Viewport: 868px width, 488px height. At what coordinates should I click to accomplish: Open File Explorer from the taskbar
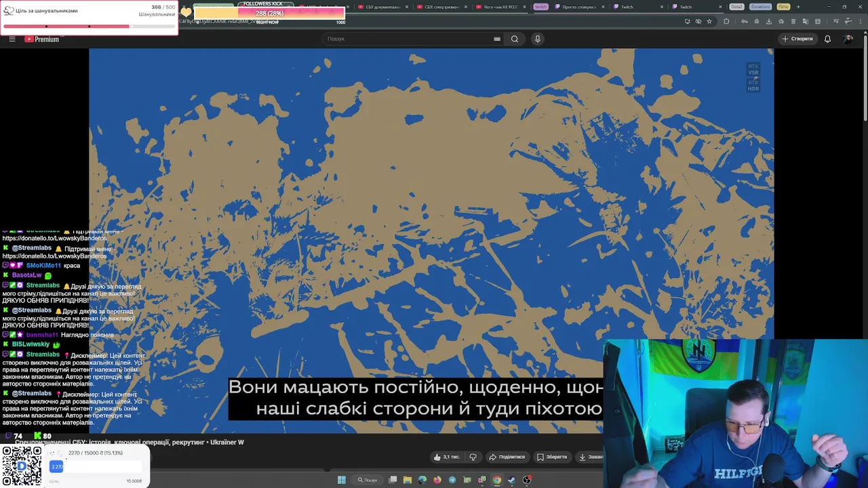pos(408,480)
